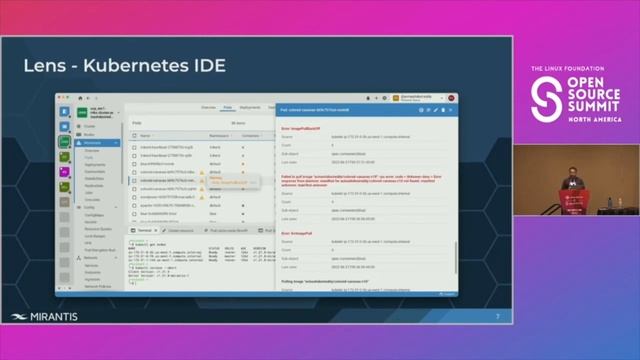Image resolution: width=640 pixels, height=360 pixels.
Task: Open ConfigMaps in the sidebar
Action: coord(94,215)
